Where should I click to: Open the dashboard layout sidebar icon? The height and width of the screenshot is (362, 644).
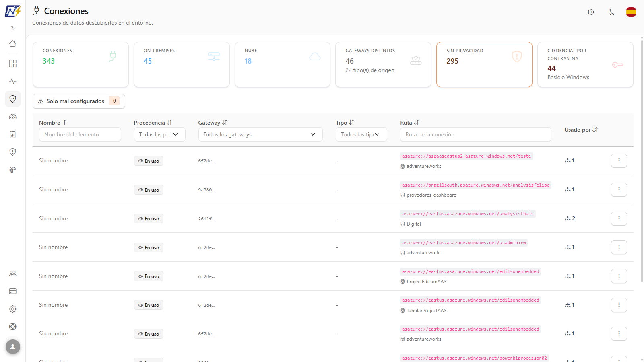[x=13, y=64]
